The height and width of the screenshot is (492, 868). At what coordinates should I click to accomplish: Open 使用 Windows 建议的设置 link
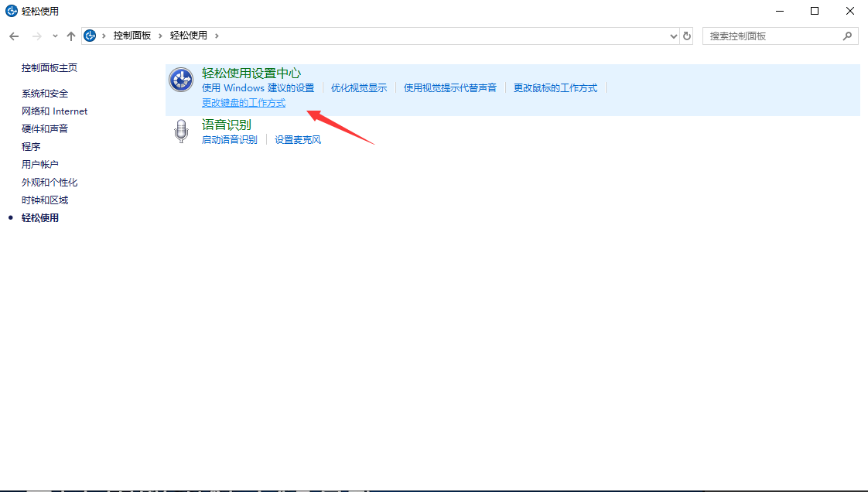pos(258,88)
